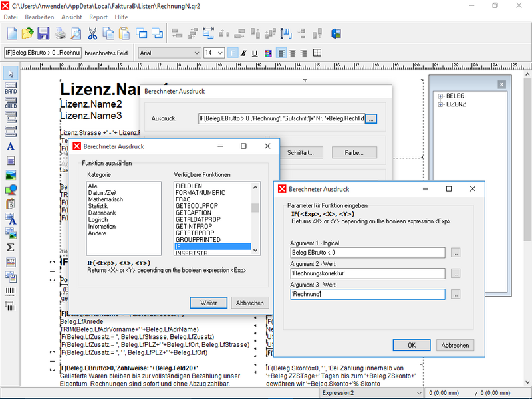Toggle bold (F) formatting

pos(233,53)
